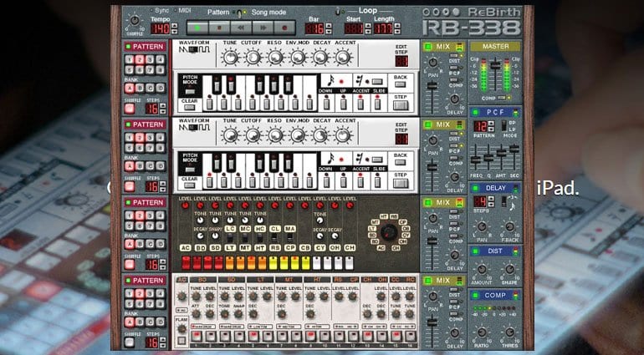
Task: Click the Tune knob on first synth
Action: pos(230,58)
